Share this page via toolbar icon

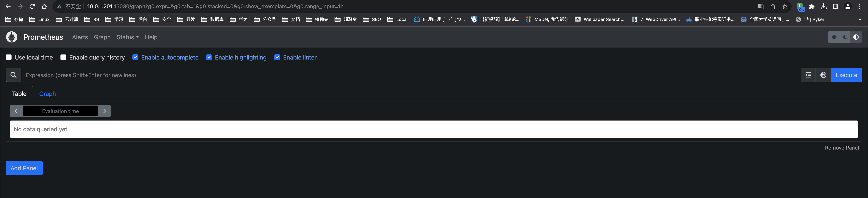pyautogui.click(x=773, y=6)
